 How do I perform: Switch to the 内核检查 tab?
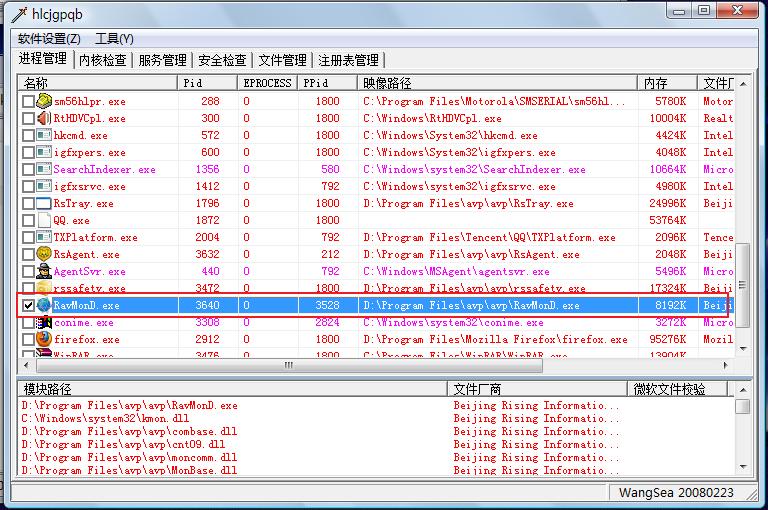102,60
